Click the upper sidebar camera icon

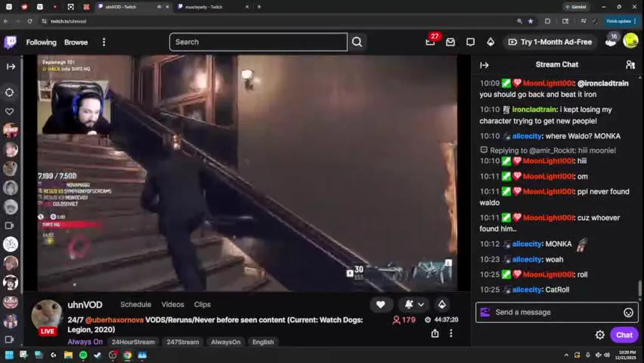click(x=9, y=226)
